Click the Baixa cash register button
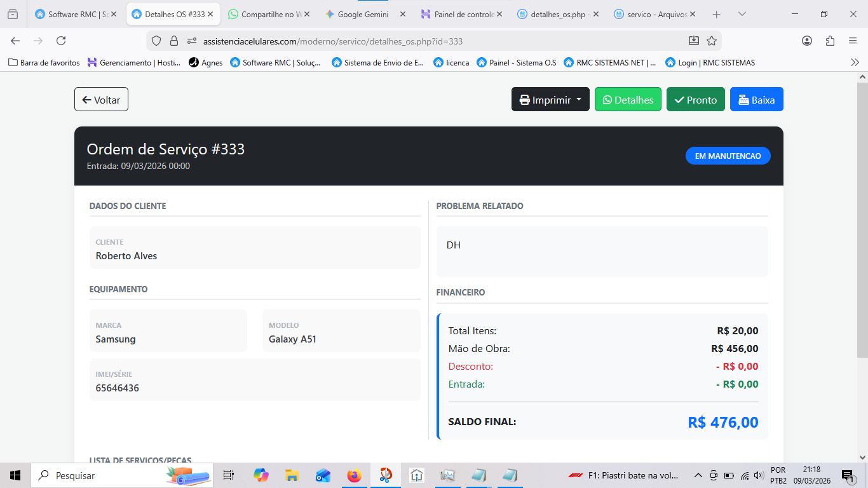Viewport: 868px width, 488px height. pos(756,100)
